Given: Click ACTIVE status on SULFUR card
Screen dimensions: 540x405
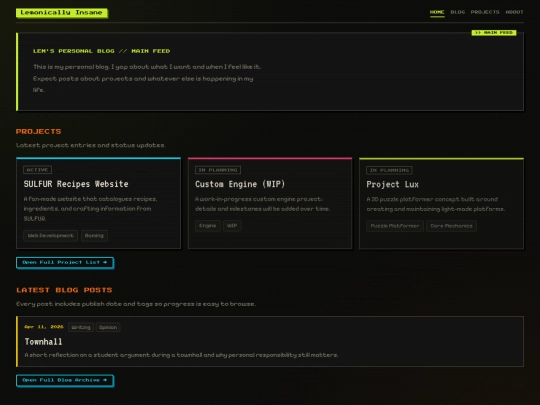Looking at the screenshot, I should tap(38, 170).
